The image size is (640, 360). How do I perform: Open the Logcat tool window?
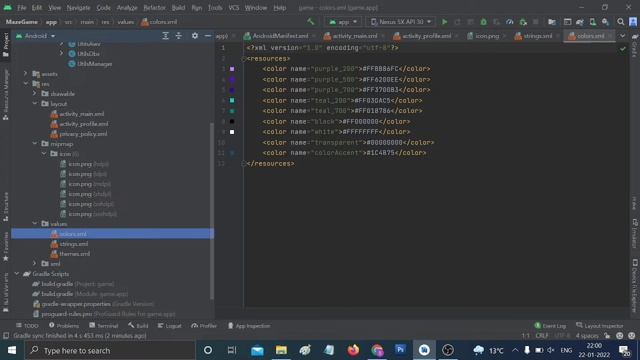click(x=169, y=326)
